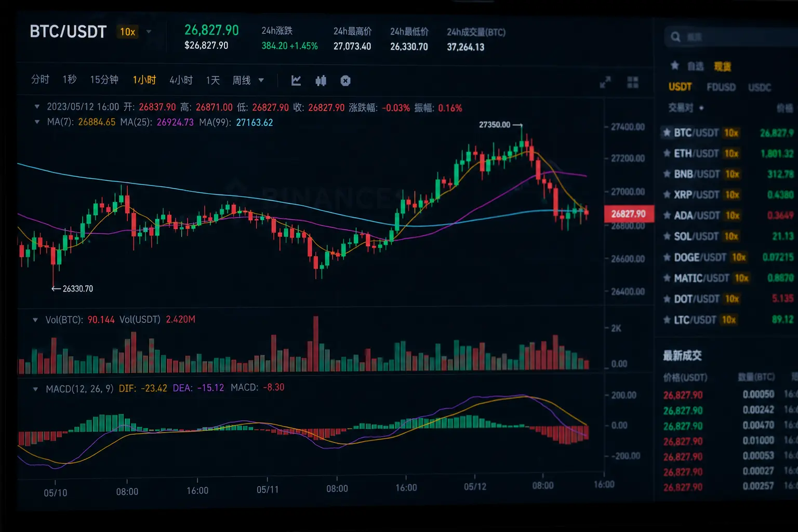798x532 pixels.
Task: Open the SOL/USDT pair
Action: pyautogui.click(x=696, y=236)
